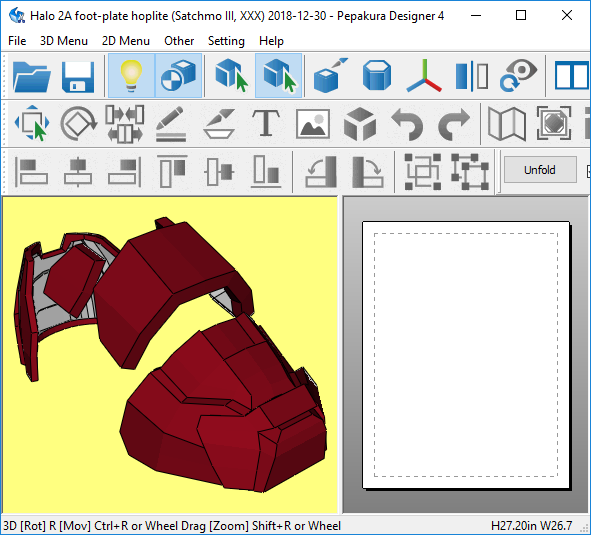Align parts to vertical middle
The height and width of the screenshot is (535, 591).
coord(219,172)
